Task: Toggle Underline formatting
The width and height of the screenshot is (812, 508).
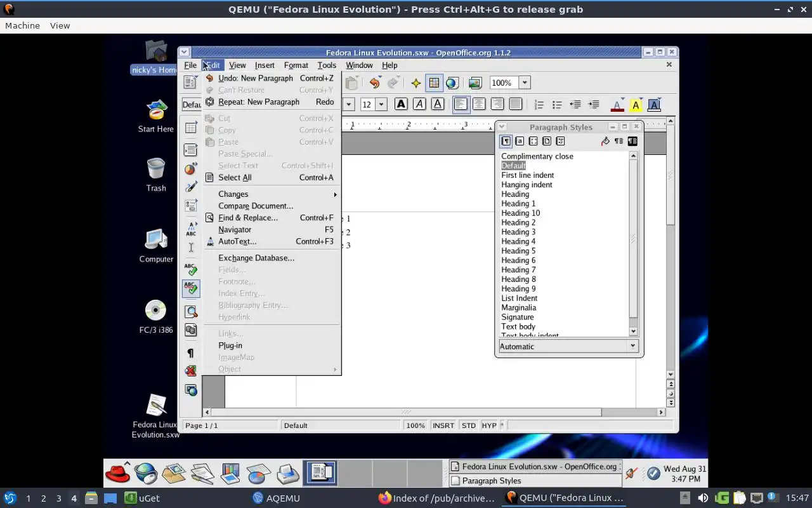Action: tap(437, 104)
